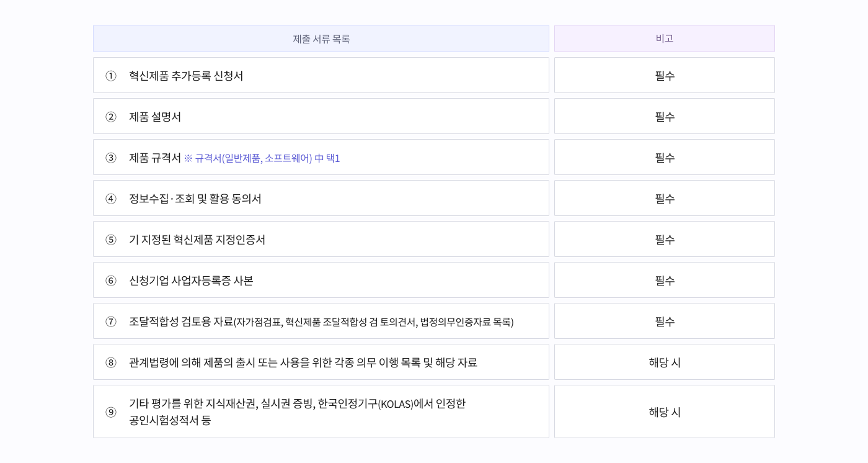
Task: Click the circled number ① marker
Action: (111, 76)
